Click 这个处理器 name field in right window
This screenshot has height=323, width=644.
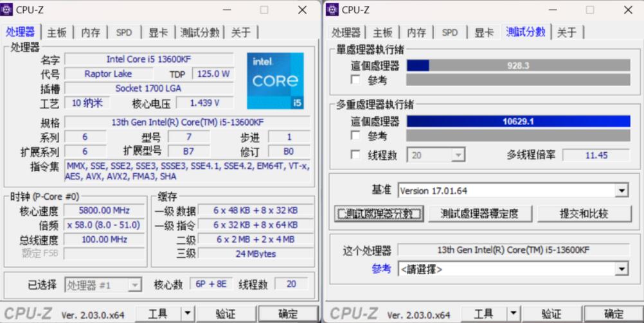(513, 250)
